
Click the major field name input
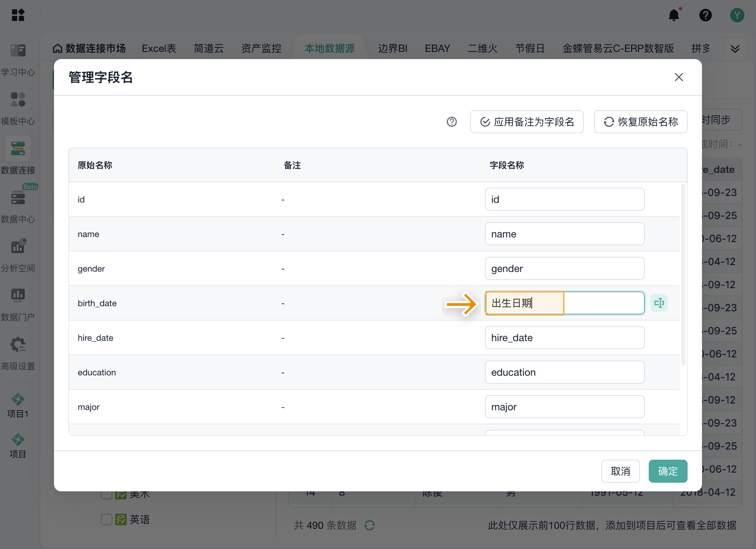(x=565, y=407)
